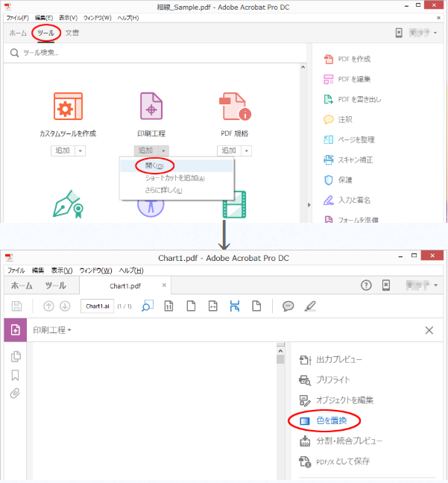Click the mobile link icon in top window
Viewport: 448px width, 483px height.
pyautogui.click(x=399, y=33)
